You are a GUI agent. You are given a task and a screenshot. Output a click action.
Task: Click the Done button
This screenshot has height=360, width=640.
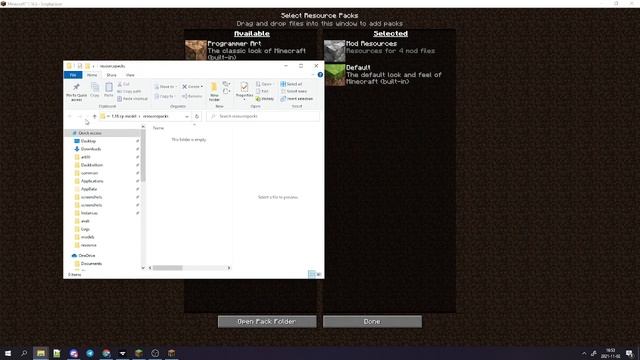coord(372,322)
